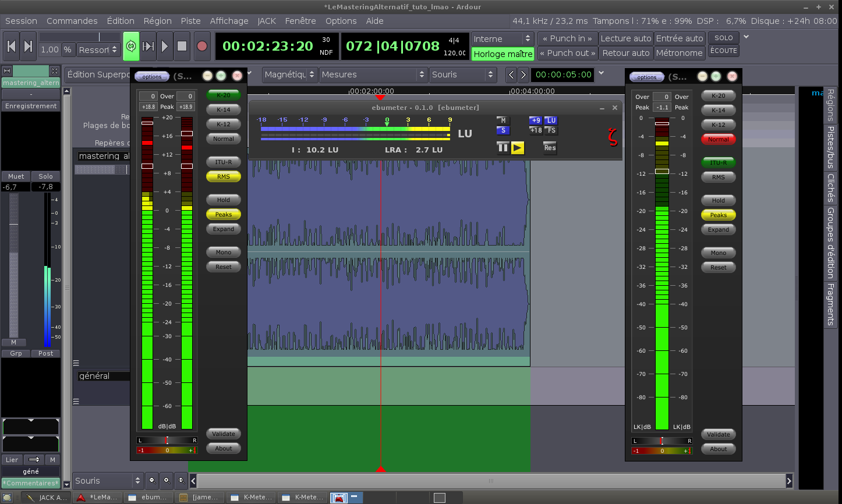The image size is (842, 504).
Task: Enable the Métronome toggle
Action: pyautogui.click(x=679, y=53)
